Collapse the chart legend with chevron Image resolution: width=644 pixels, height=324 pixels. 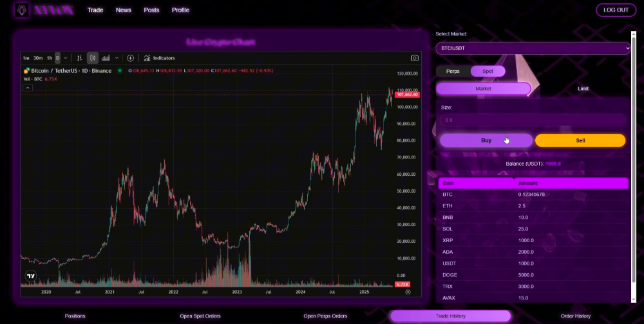[27, 87]
